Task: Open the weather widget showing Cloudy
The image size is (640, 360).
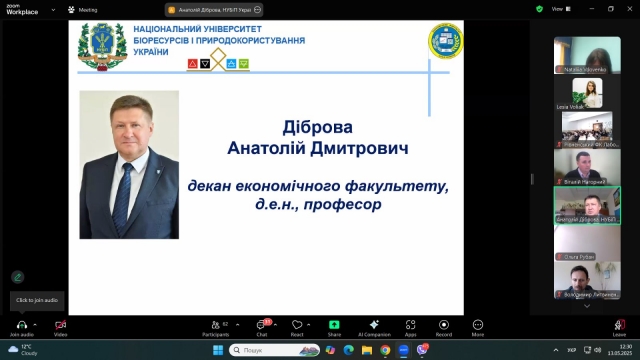Action: 23,350
